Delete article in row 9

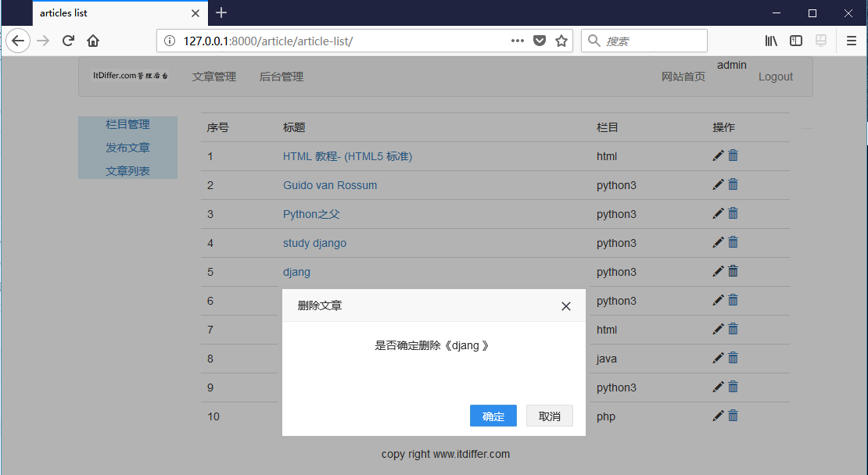pyautogui.click(x=733, y=386)
